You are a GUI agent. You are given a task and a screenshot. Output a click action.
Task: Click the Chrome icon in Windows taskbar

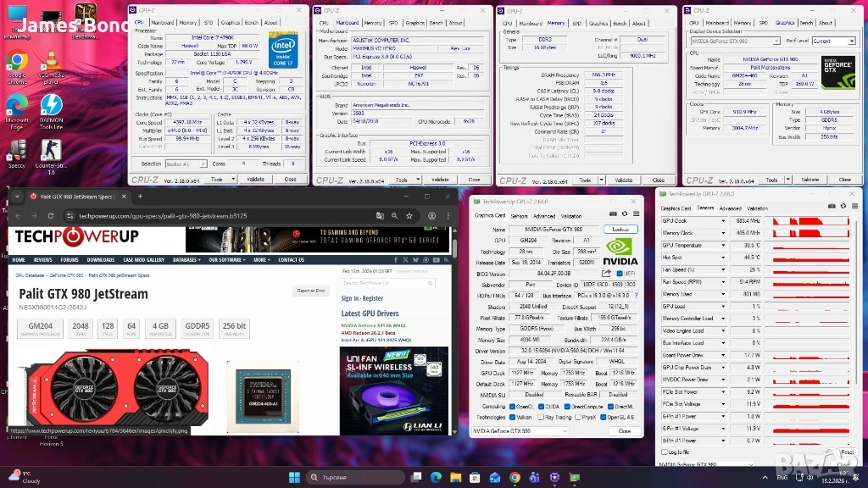pos(515,477)
